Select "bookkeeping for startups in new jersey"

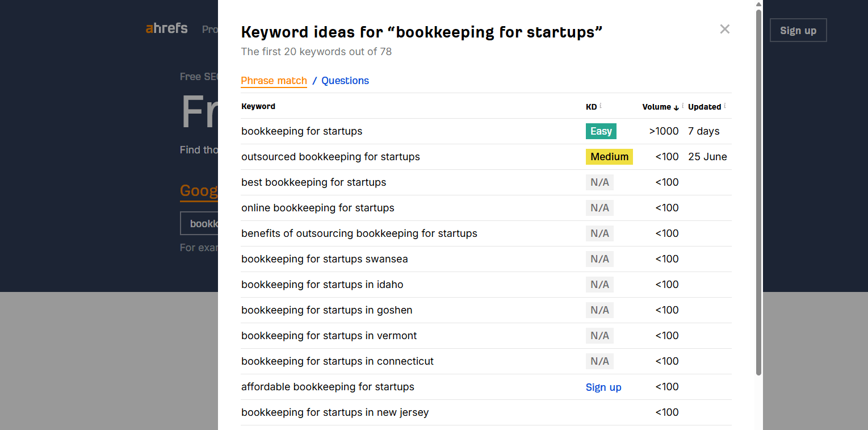[x=335, y=412]
